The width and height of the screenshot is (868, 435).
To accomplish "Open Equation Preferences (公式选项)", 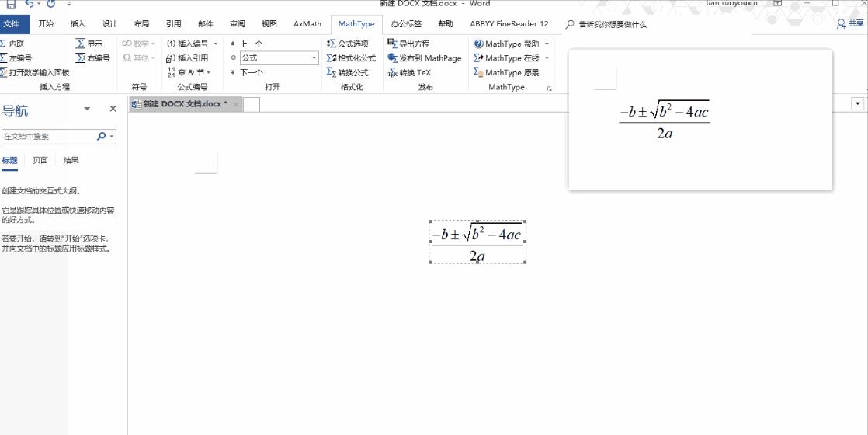I will click(x=347, y=43).
